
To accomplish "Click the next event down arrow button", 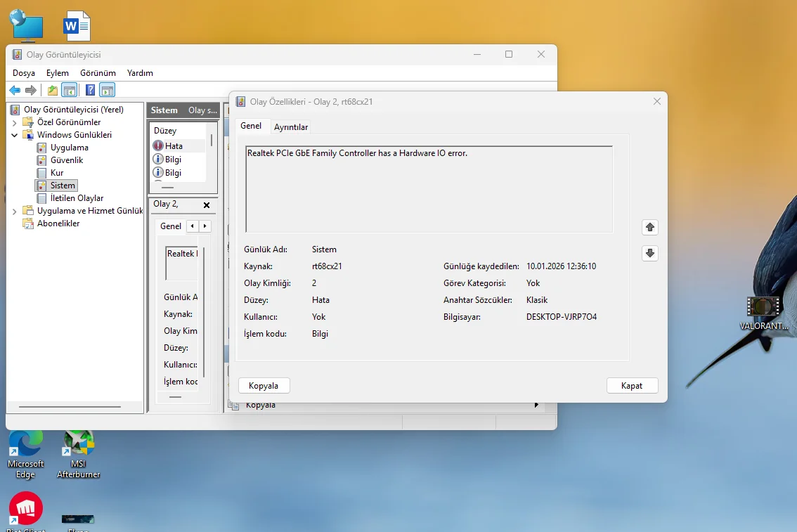I will point(650,253).
